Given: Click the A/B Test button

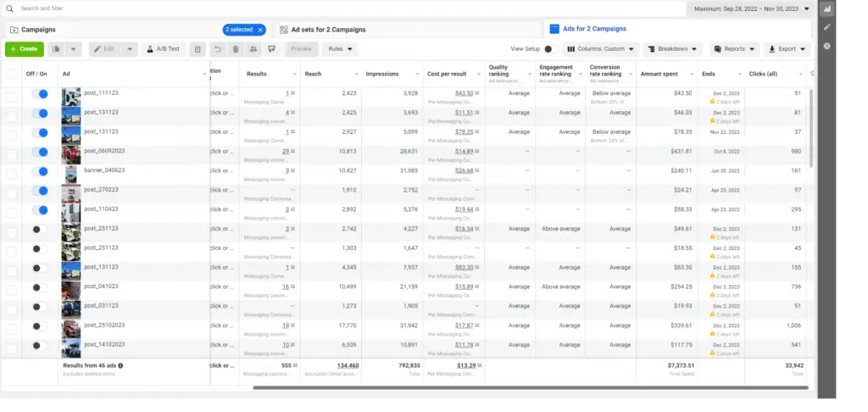Looking at the screenshot, I should tap(163, 49).
